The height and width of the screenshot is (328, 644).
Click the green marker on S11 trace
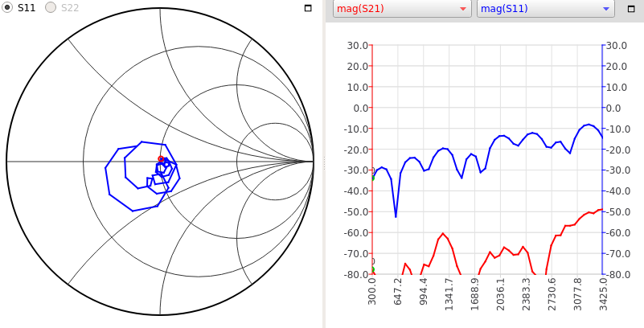click(372, 178)
